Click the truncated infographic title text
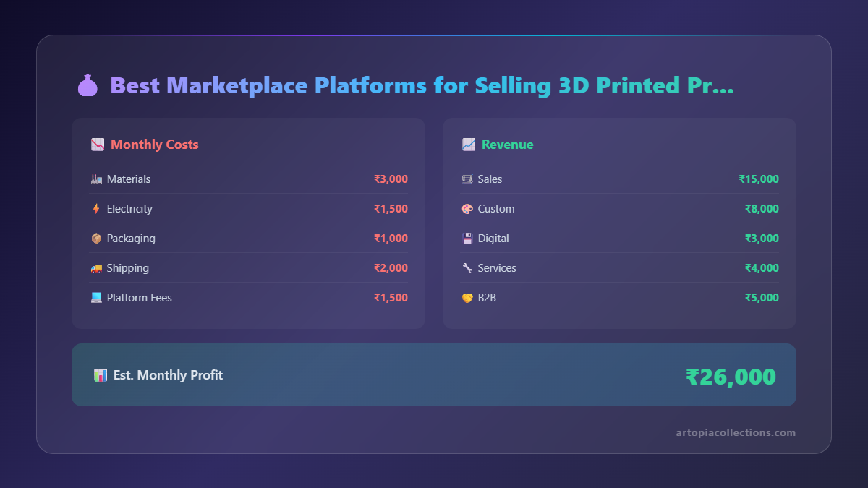 (421, 85)
